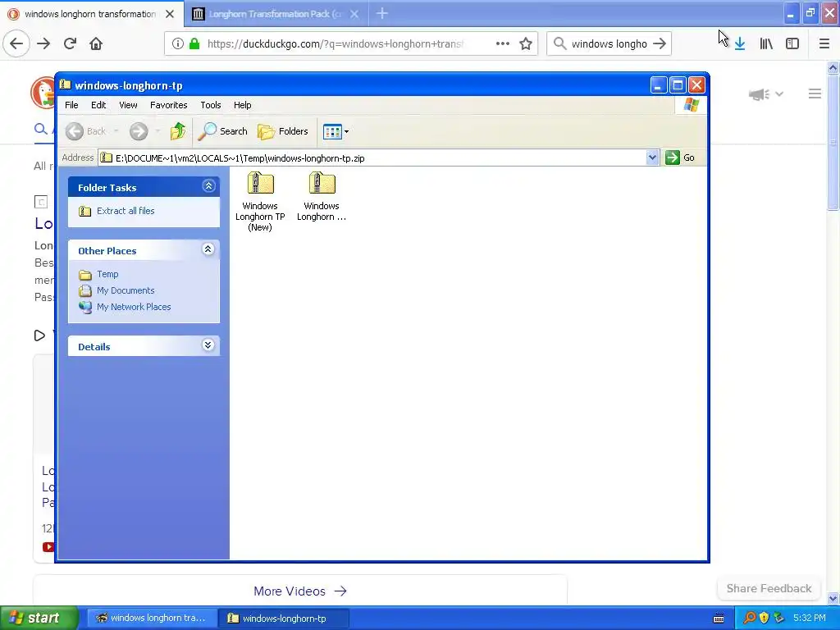Open the Edit menu

click(98, 105)
